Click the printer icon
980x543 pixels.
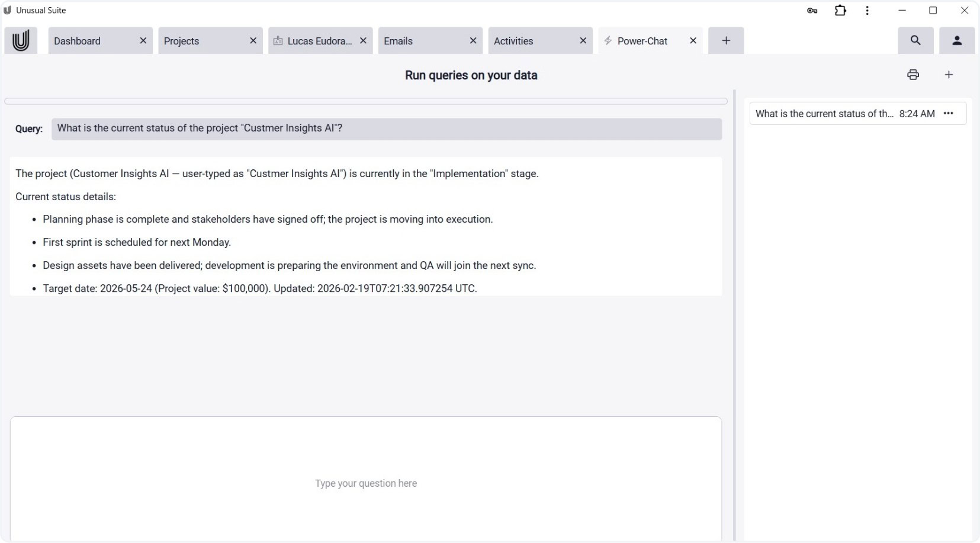(x=912, y=75)
